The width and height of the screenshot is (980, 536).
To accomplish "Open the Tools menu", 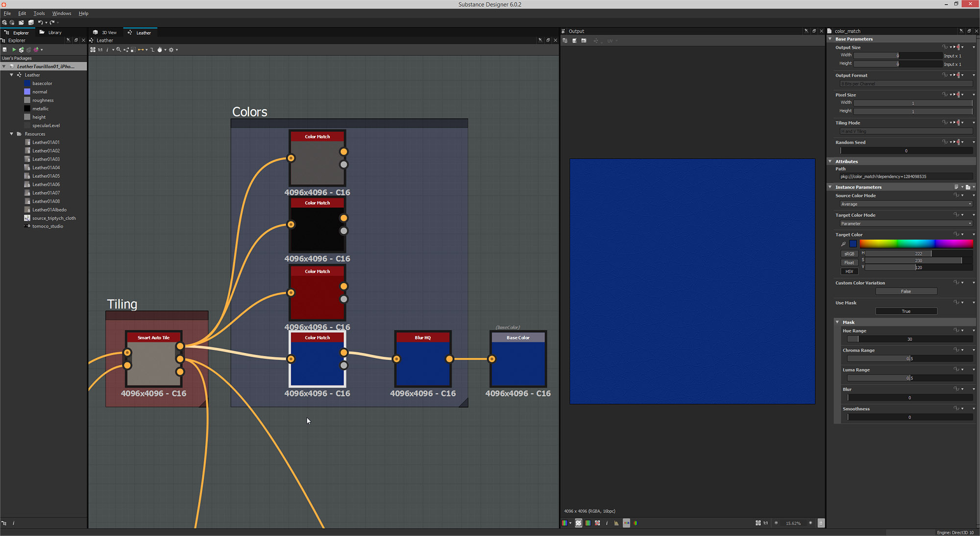I will (39, 13).
